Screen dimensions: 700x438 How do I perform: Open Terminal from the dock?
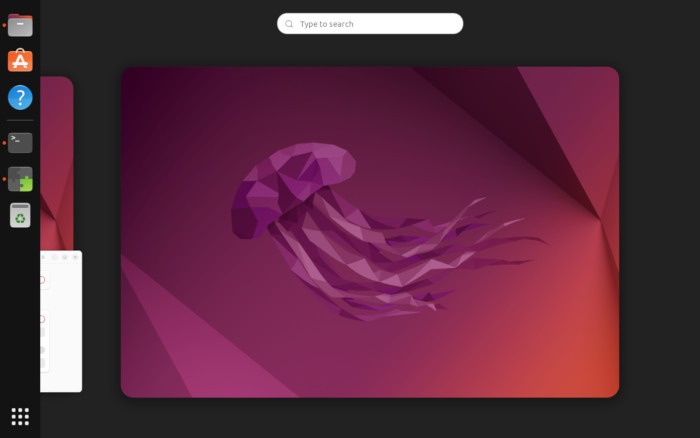tap(20, 143)
